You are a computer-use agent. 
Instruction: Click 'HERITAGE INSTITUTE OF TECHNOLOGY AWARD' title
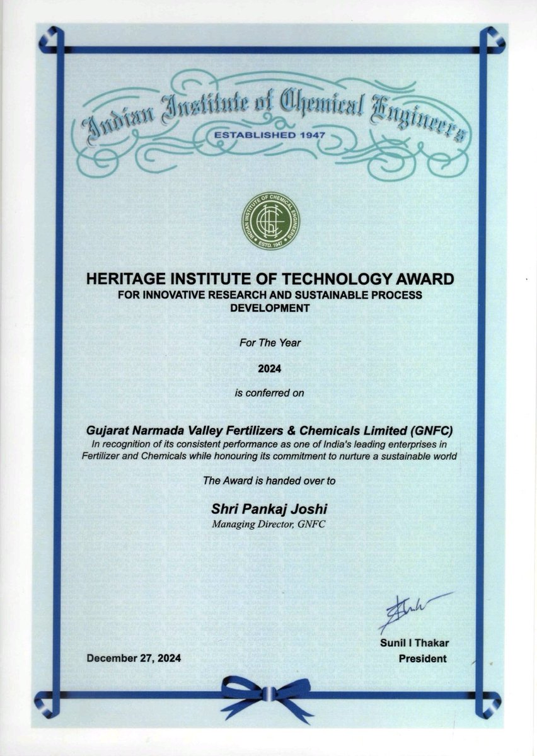coord(269,278)
